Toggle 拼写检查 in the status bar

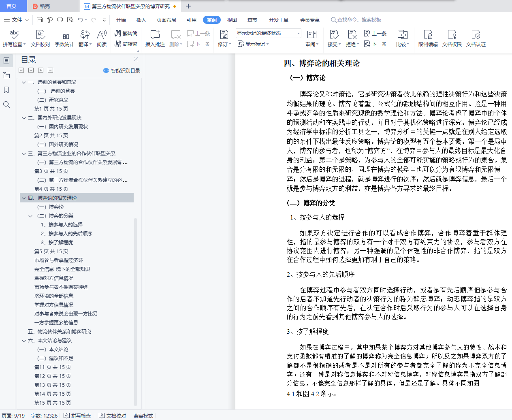77,416
